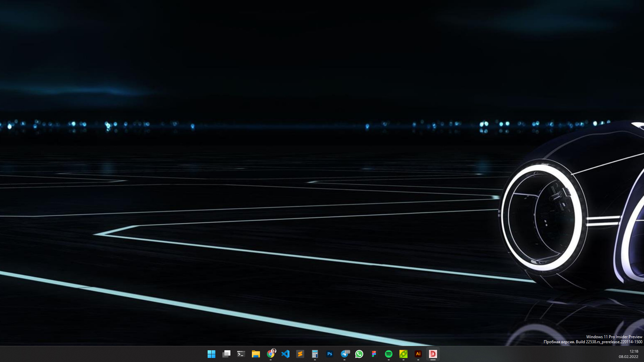Open File Explorer folder icon

pyautogui.click(x=256, y=354)
